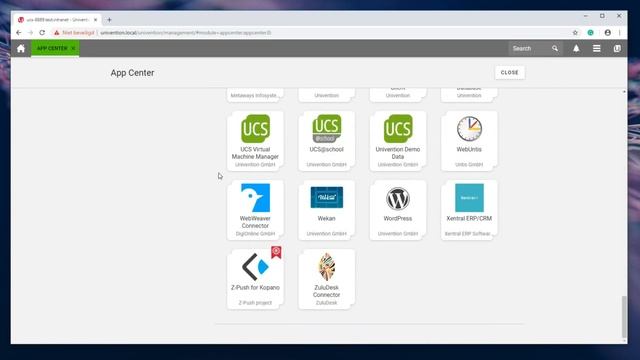
Task: Click the partially visible Metaways Infosystems tile
Action: (x=255, y=95)
